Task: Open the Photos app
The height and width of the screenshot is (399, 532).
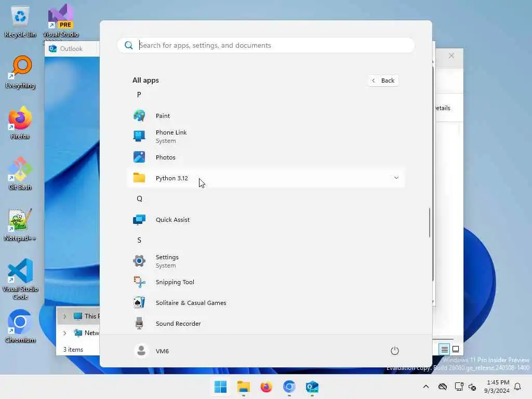Action: coord(266,157)
